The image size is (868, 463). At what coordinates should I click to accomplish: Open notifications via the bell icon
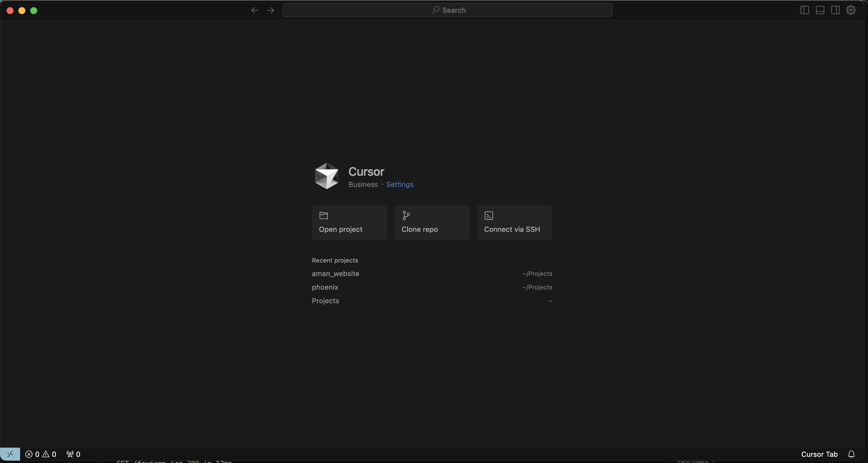pos(852,454)
